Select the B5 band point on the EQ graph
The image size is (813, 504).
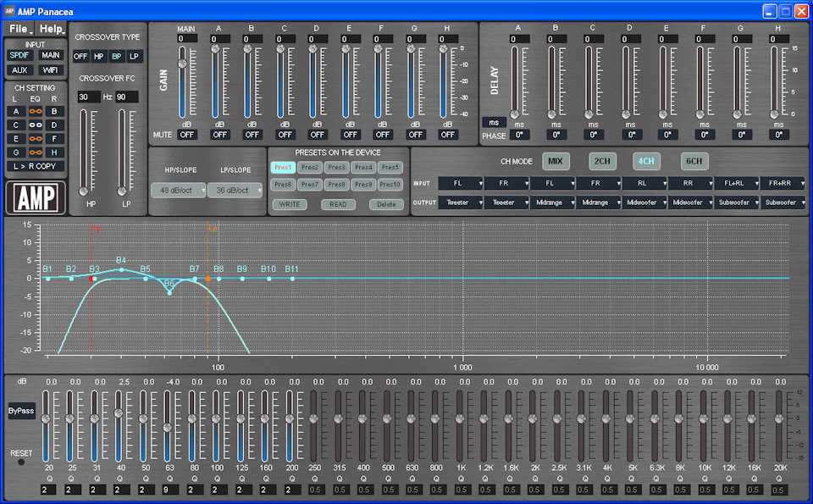click(146, 279)
